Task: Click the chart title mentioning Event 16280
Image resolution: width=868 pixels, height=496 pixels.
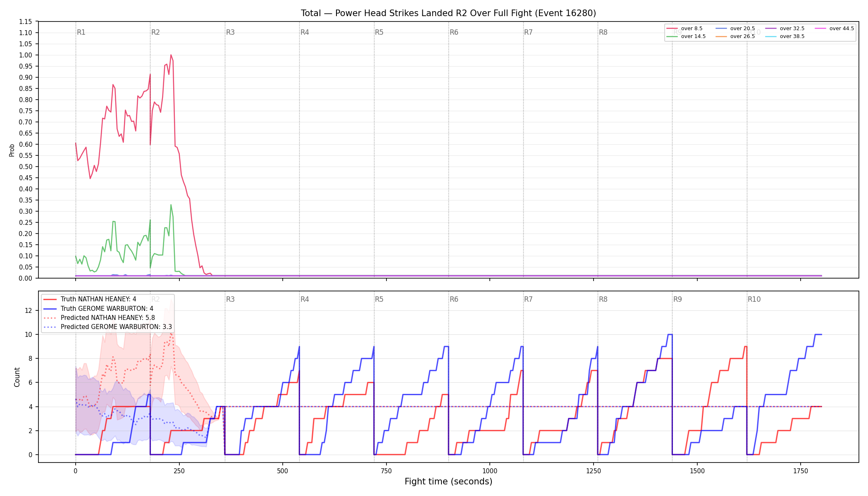Action: point(448,13)
